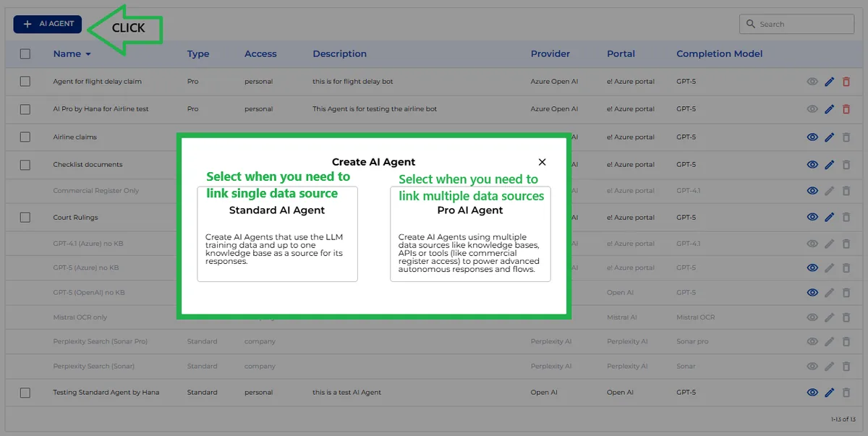868x436 pixels.
Task: Choose the Pro AI Agent card
Action: pos(470,234)
